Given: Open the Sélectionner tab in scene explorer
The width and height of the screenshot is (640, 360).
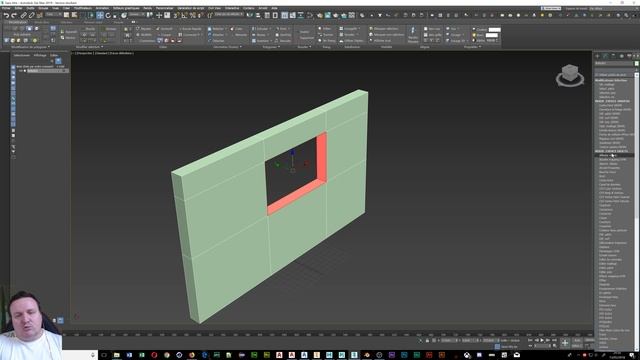Looking at the screenshot, I should pos(22,56).
